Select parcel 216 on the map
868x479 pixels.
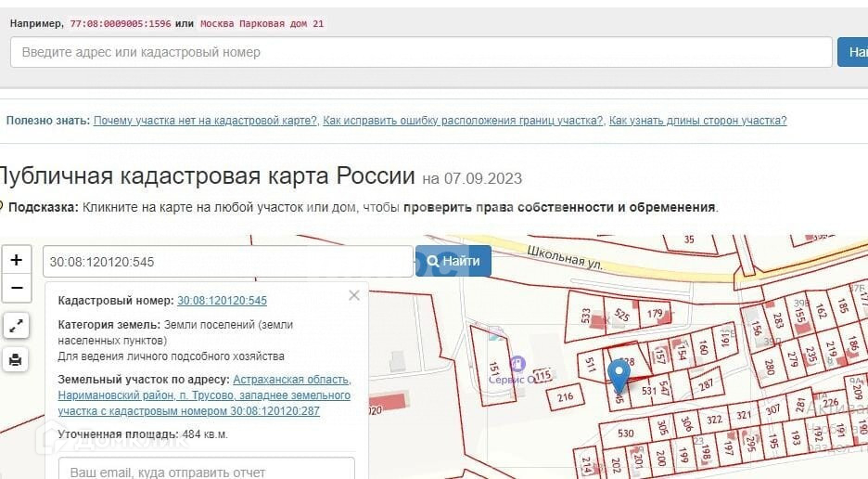pos(565,397)
